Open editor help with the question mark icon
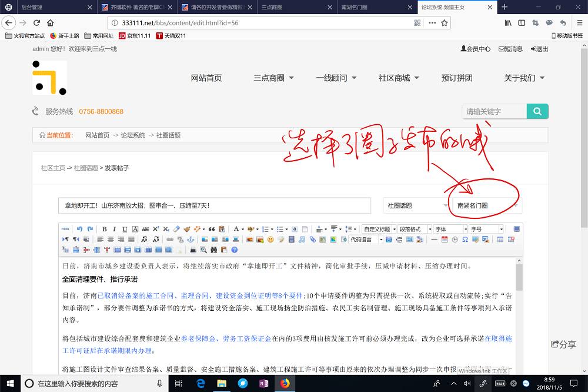This screenshot has width=588, height=392. [x=234, y=250]
